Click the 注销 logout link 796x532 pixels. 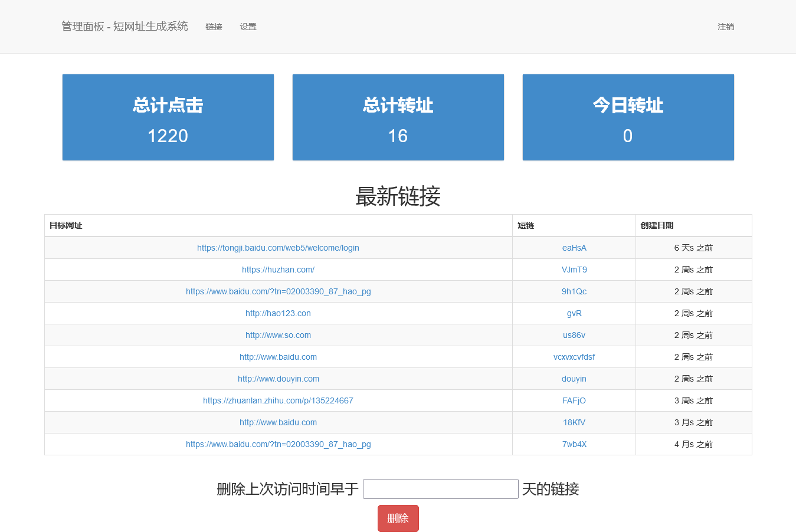[x=725, y=27]
